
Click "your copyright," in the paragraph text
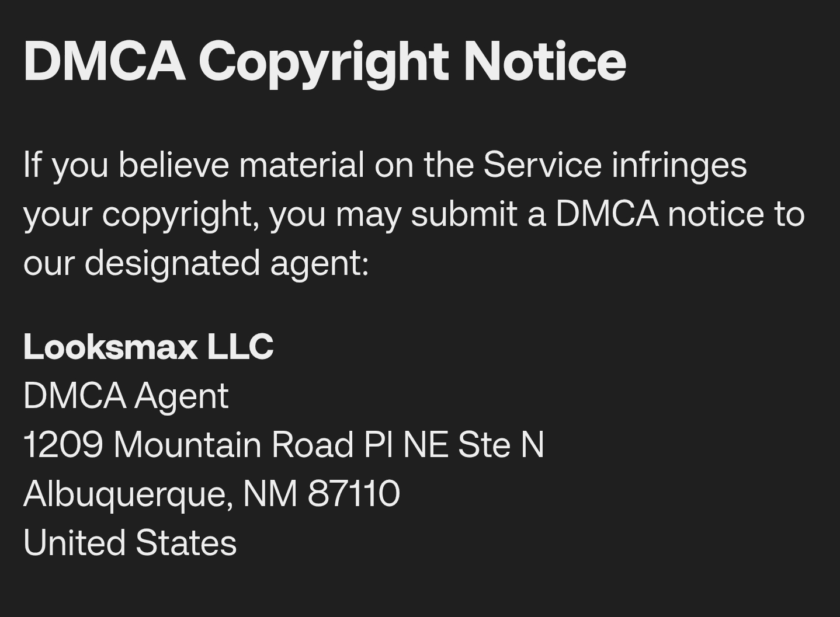(x=141, y=215)
